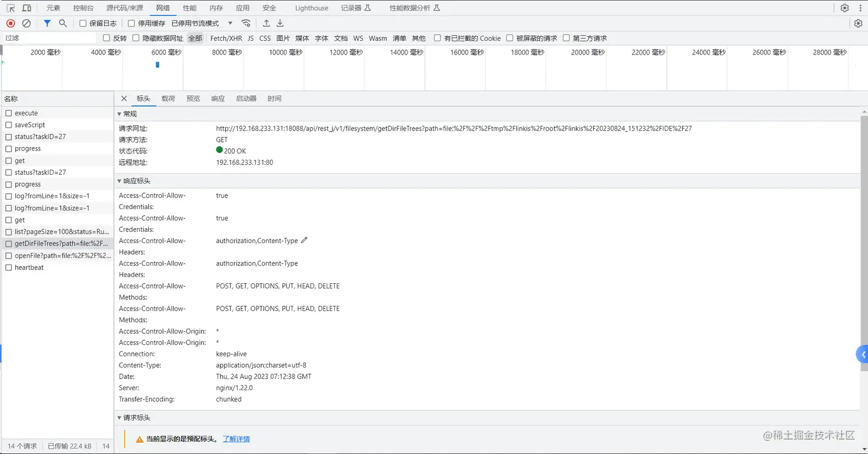868x454 pixels.
Task: Open the 控制台 panel tab
Action: [x=84, y=8]
